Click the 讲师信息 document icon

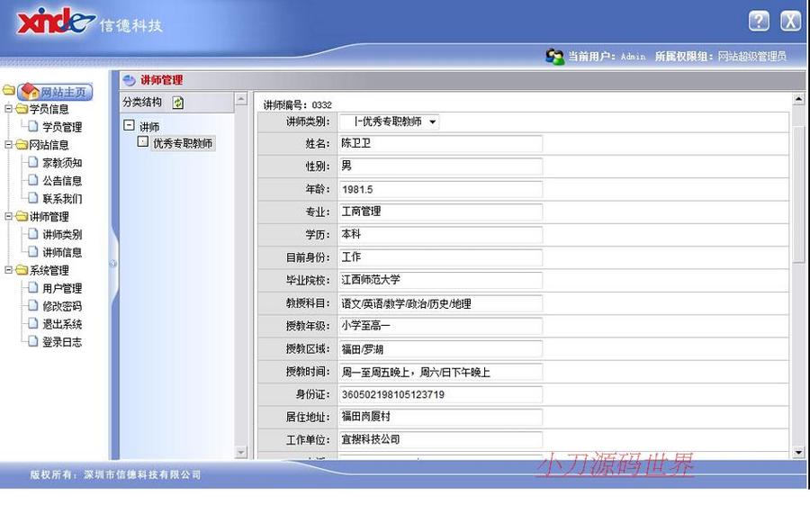[31, 252]
